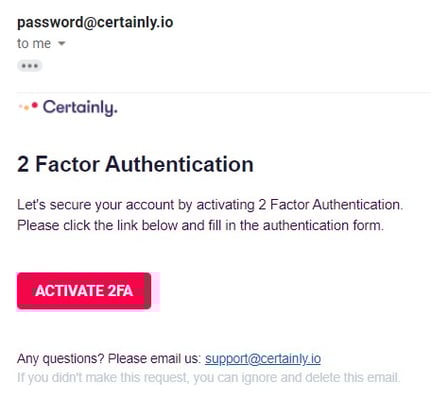The image size is (431, 398).
Task: Click the numeral '2' in the heading
Action: (23, 164)
